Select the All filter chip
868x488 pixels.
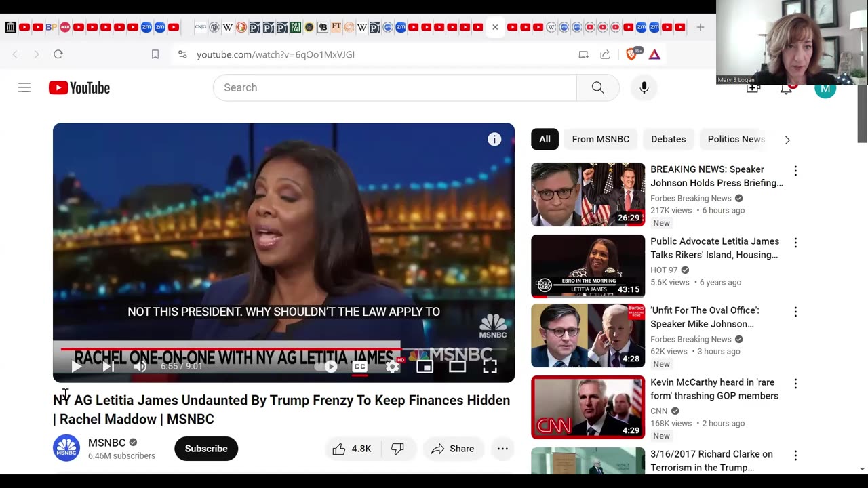[545, 139]
